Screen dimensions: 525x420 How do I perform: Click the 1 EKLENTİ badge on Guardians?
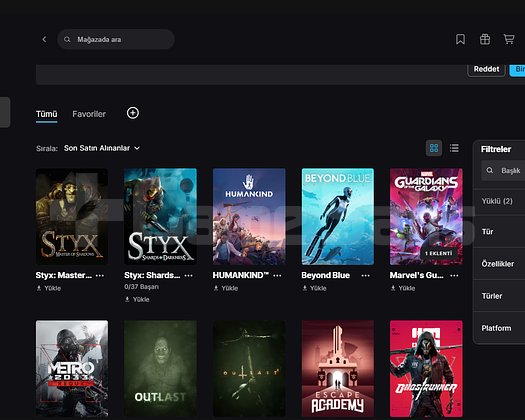coord(439,253)
